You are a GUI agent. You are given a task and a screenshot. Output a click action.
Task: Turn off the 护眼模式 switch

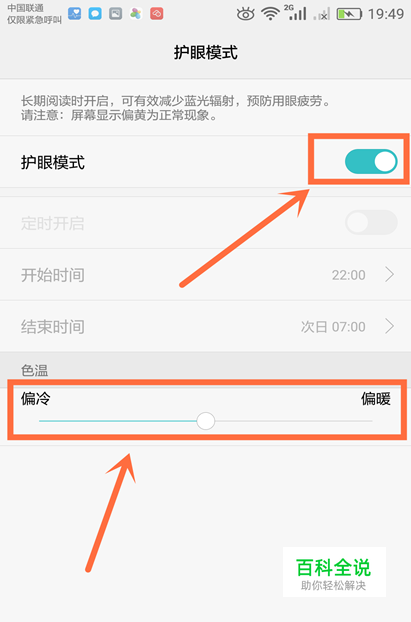[371, 161]
